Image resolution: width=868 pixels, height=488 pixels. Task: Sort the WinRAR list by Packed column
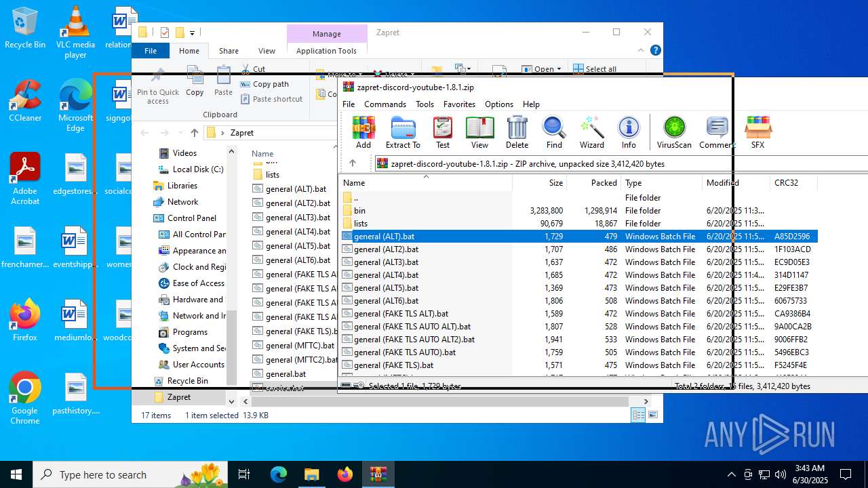click(594, 183)
